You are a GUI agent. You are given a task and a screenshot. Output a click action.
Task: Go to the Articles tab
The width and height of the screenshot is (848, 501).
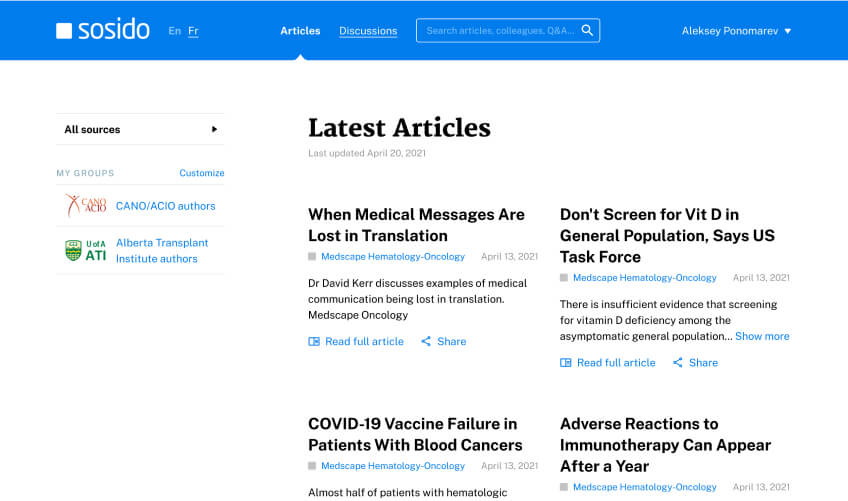coord(300,31)
